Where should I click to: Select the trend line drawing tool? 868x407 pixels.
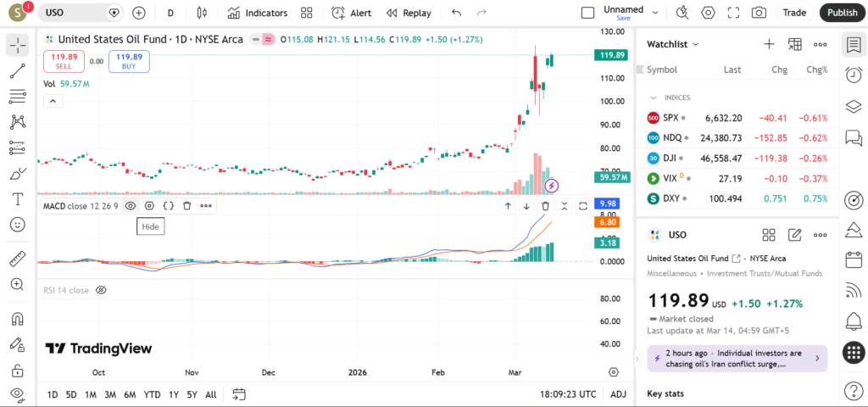tap(18, 71)
